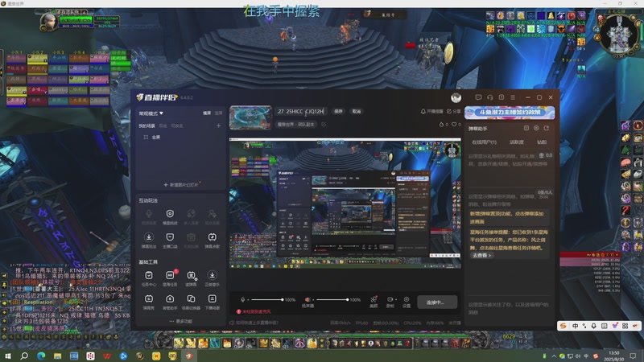
Task: Click the headset support icon in title bar
Action: tap(490, 97)
